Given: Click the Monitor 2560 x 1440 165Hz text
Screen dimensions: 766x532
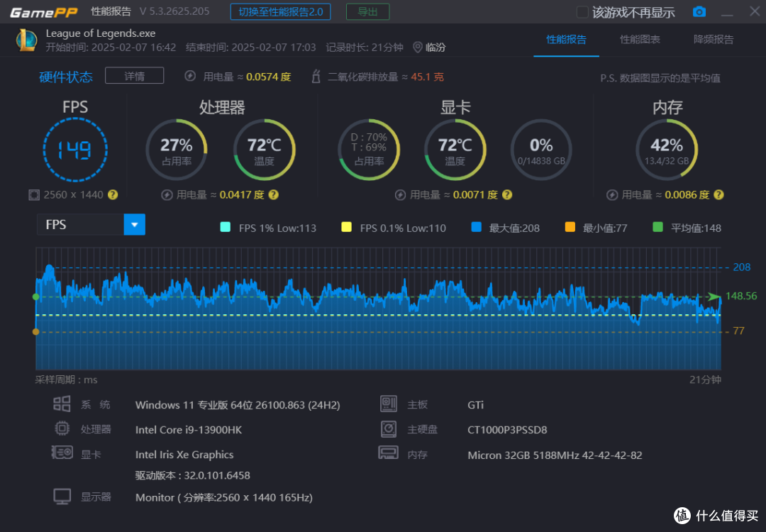Looking at the screenshot, I should pos(223,498).
